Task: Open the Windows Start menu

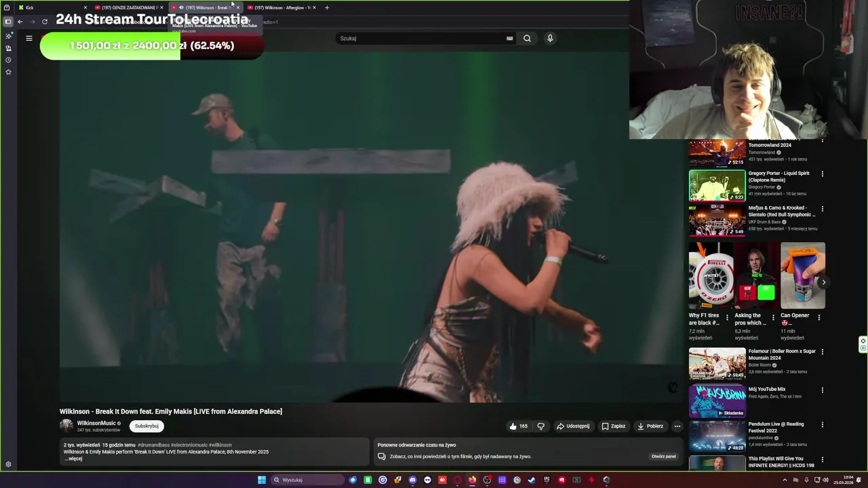Action: pos(262,480)
